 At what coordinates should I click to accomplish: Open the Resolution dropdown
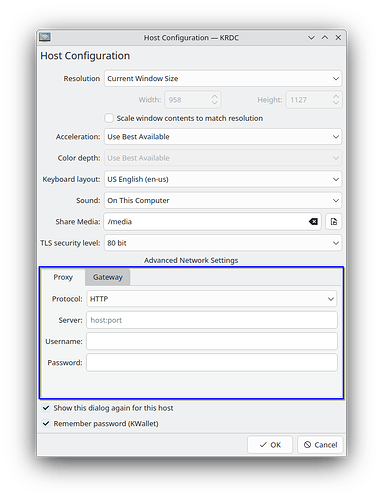(x=223, y=79)
